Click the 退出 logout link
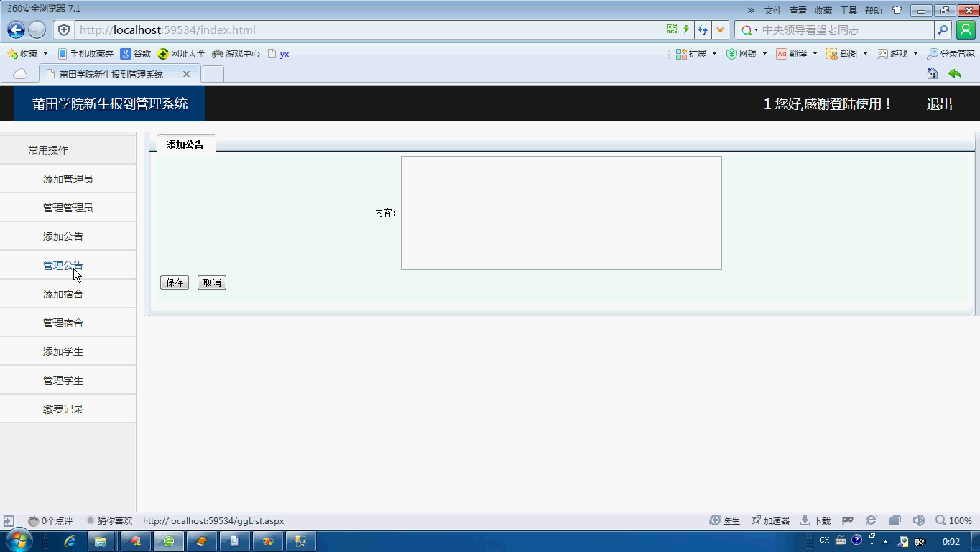Viewport: 980px width, 552px height. (939, 104)
